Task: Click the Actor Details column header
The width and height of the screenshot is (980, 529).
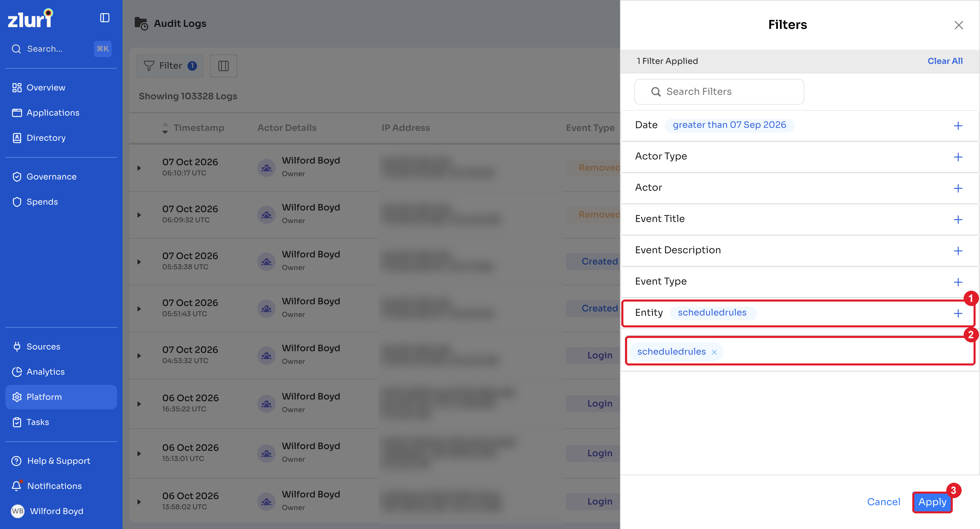Action: [287, 128]
